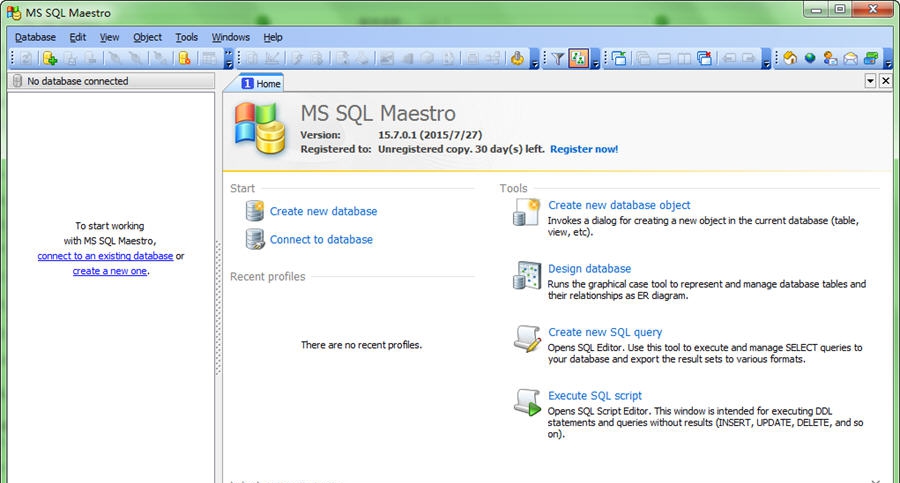Click the filter funnel toolbar icon

(558, 59)
